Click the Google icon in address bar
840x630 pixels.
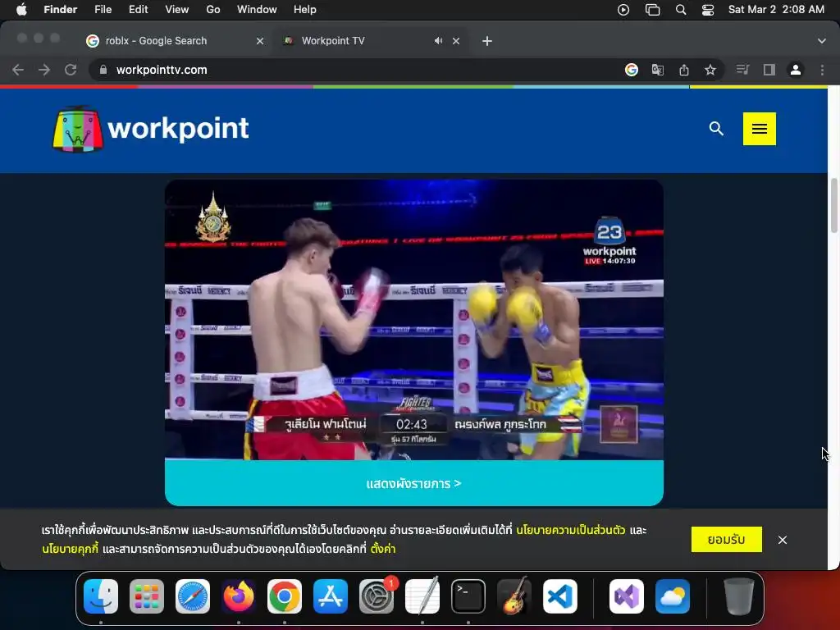coord(632,70)
